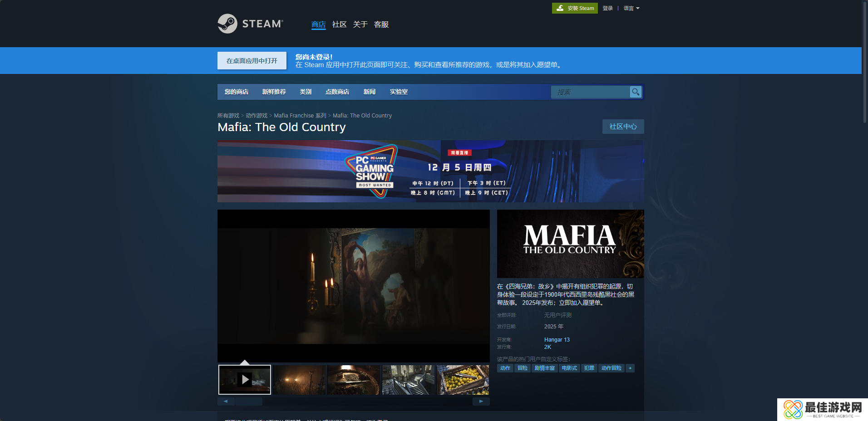868x421 pixels.
Task: Expand the 新鲜推荐 menu
Action: [274, 92]
